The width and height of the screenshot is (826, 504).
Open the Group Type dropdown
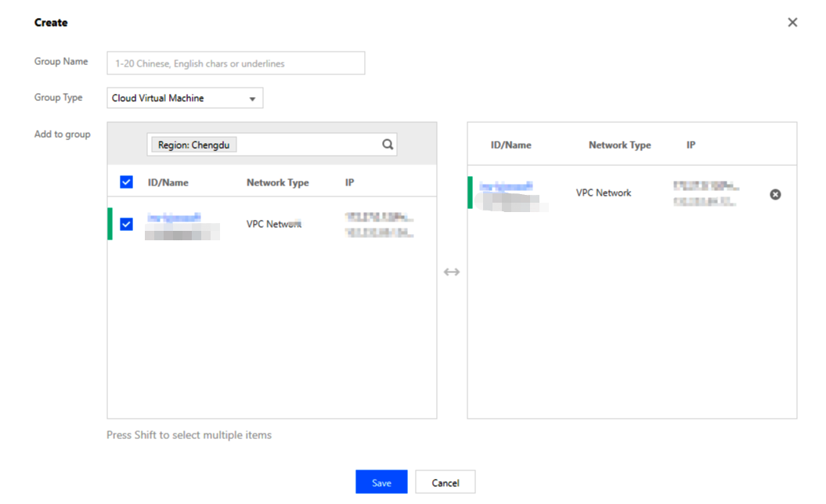click(184, 99)
